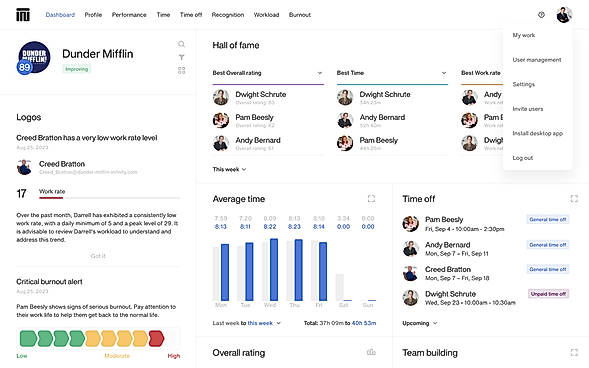Open the Burnout tab
589x368 pixels.
point(300,15)
